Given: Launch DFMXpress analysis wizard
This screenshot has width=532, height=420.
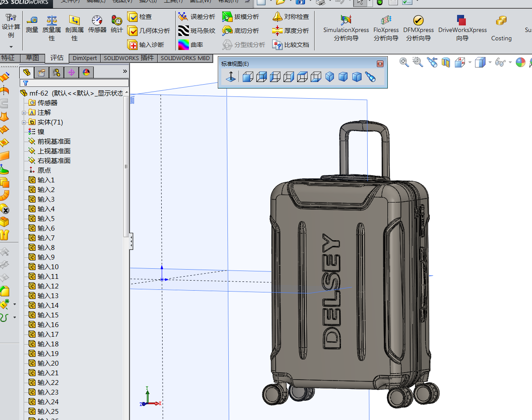Looking at the screenshot, I should click(419, 28).
